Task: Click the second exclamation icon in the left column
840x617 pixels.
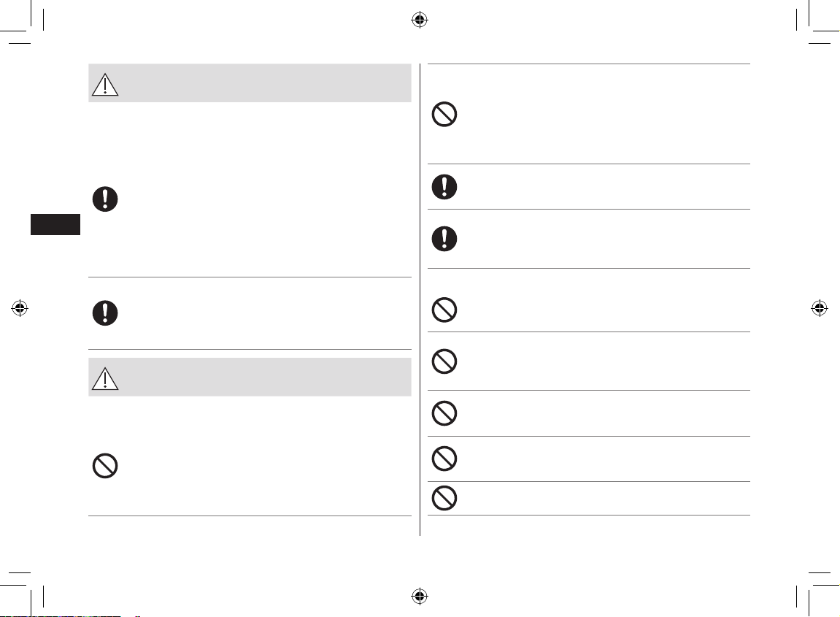Action: coord(105,313)
